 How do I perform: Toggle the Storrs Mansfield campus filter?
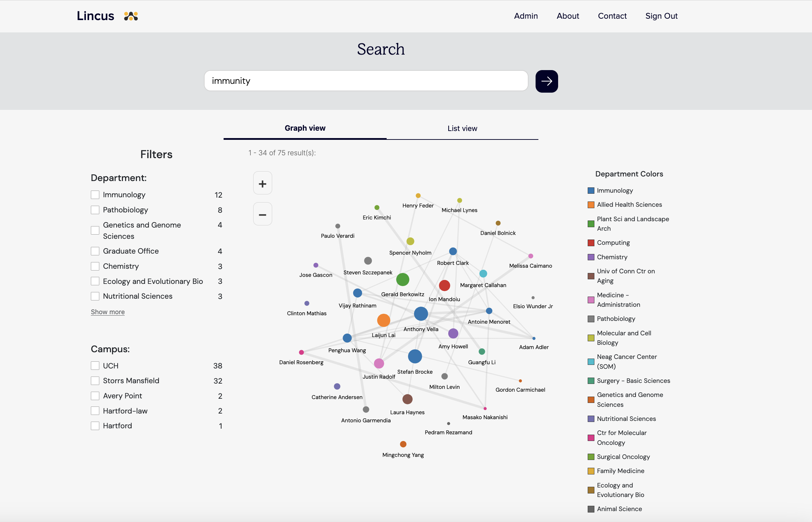coord(95,381)
